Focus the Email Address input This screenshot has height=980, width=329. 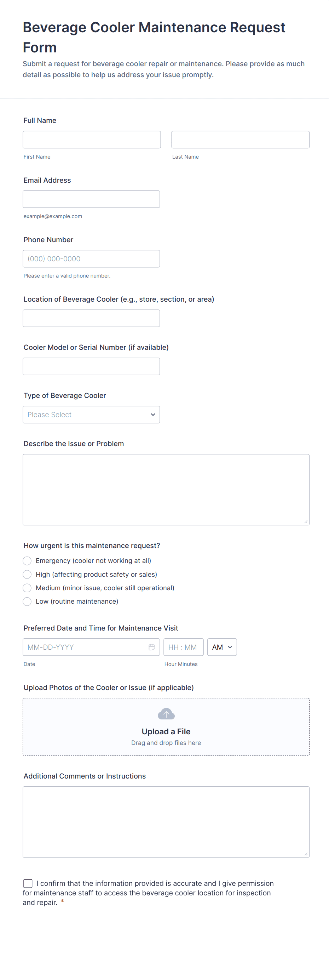point(91,199)
